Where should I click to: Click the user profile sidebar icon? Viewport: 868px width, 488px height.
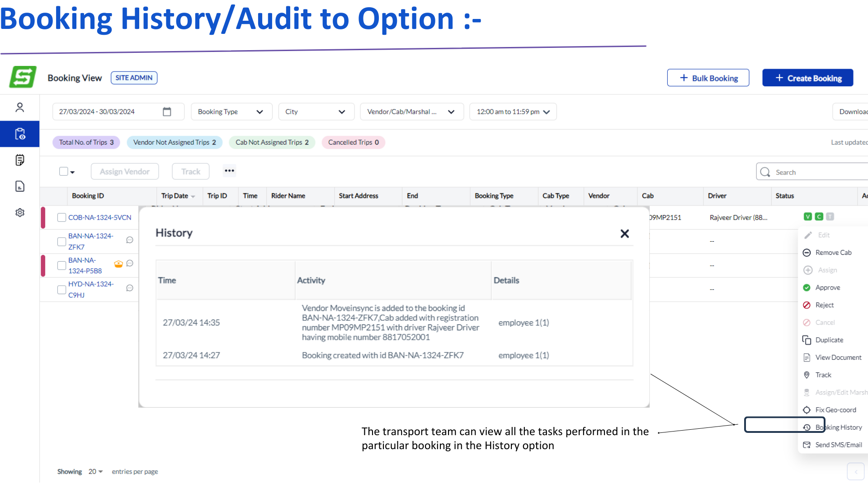click(x=19, y=108)
